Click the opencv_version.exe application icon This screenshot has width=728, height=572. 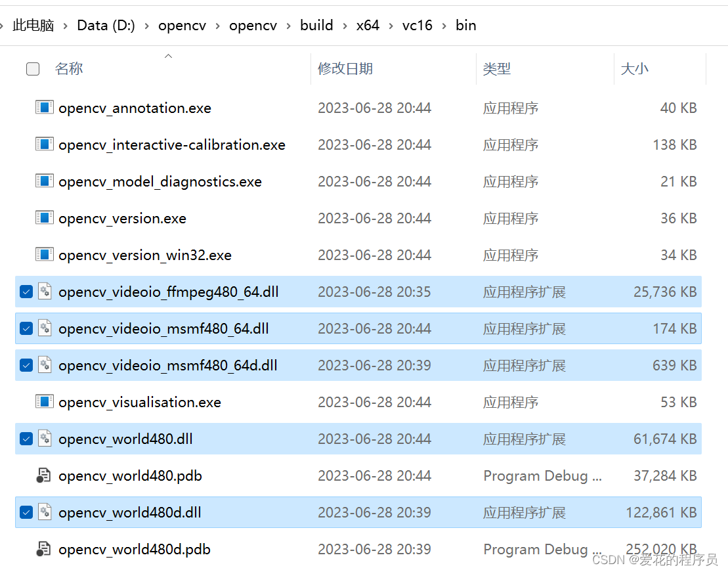43,217
